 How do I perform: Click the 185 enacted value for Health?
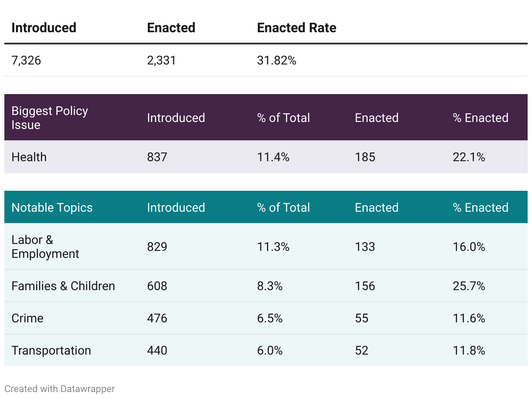click(x=365, y=157)
